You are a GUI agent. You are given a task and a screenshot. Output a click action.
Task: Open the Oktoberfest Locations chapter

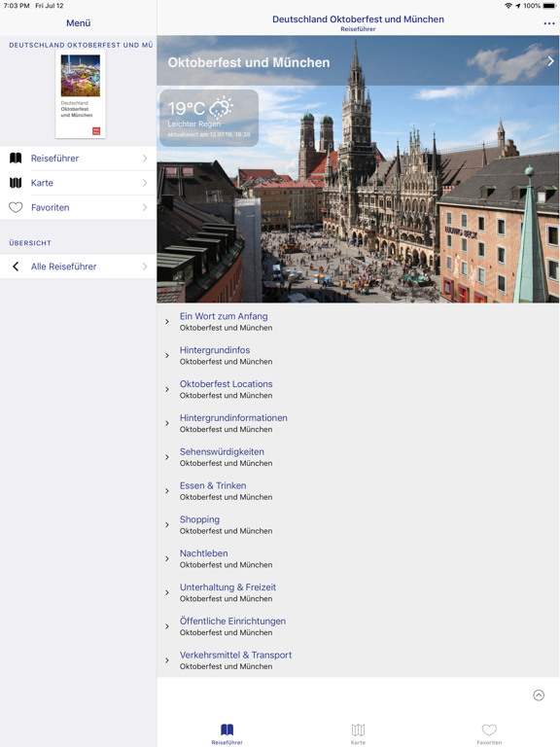click(358, 389)
